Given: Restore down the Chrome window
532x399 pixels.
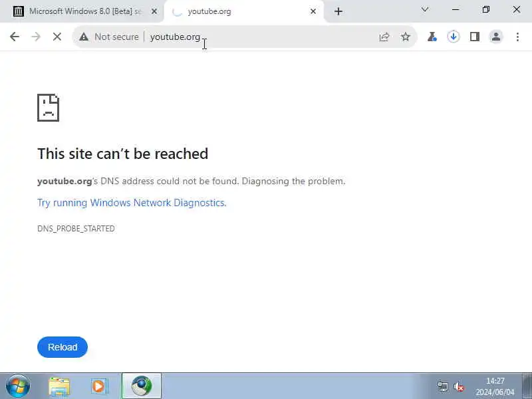Looking at the screenshot, I should coord(486,10).
